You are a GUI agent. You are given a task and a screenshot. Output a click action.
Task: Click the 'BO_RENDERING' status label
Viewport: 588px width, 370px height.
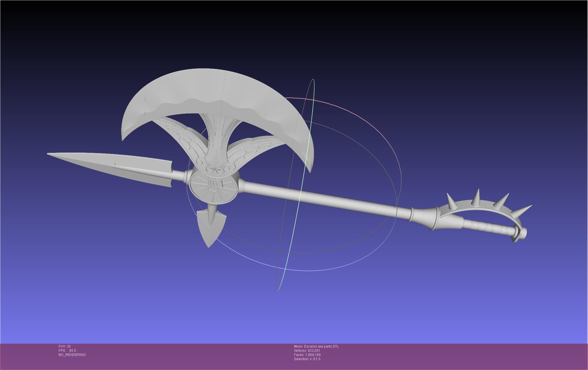click(72, 355)
